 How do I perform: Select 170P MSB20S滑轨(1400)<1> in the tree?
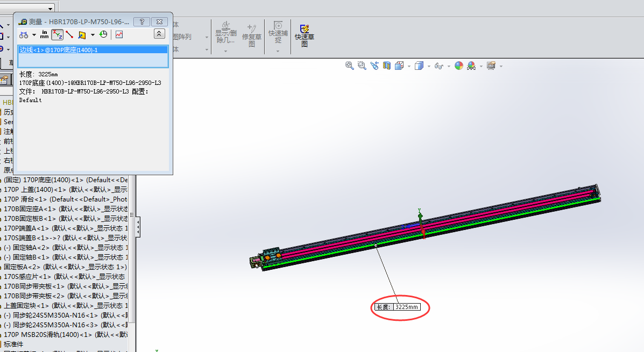[66, 334]
